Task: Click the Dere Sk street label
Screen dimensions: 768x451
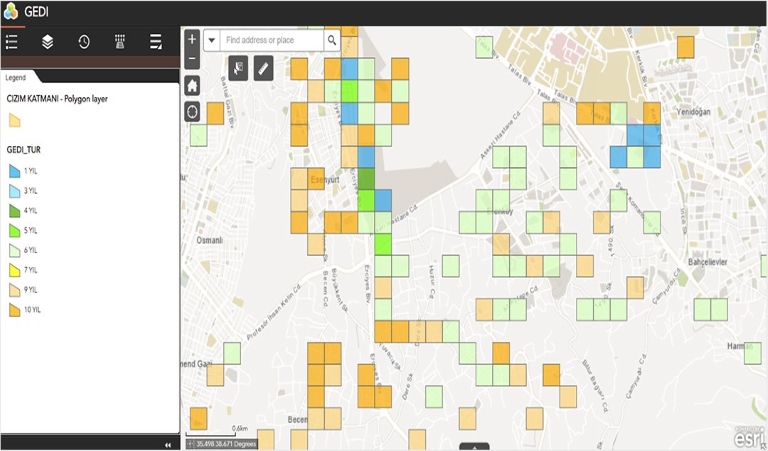Action: tap(408, 387)
